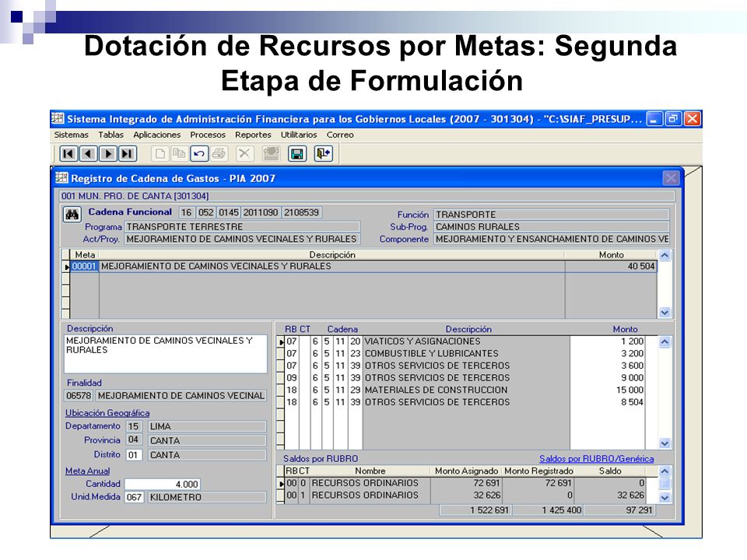Click the Cantidad field showing 4.000
This screenshot has height=560, width=747.
coord(162,484)
